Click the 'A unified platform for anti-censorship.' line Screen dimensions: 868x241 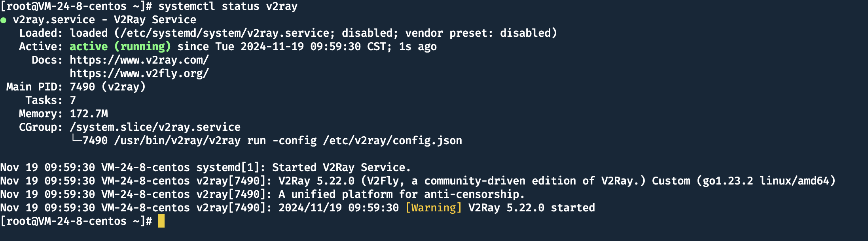pyautogui.click(x=402, y=194)
